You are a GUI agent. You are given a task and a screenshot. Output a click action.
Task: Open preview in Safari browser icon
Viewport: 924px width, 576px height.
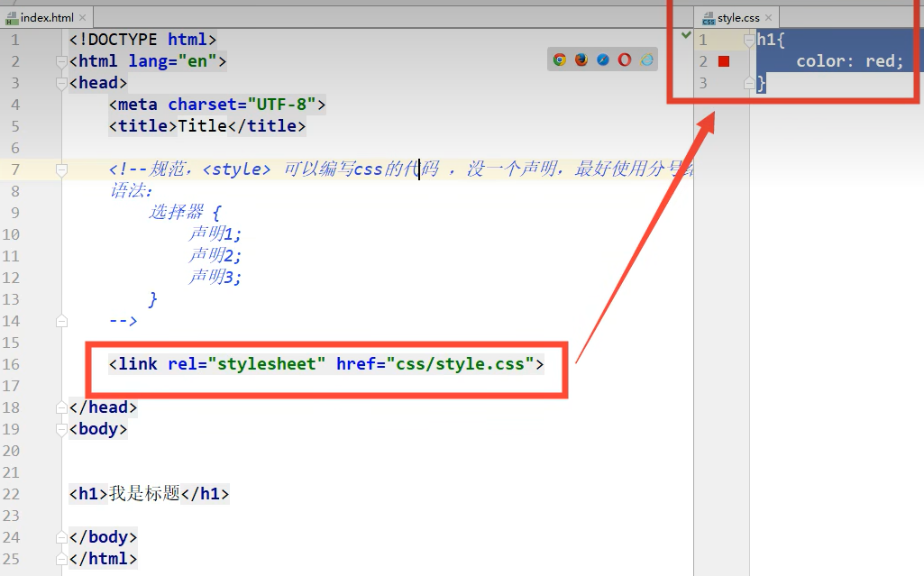[x=603, y=59]
